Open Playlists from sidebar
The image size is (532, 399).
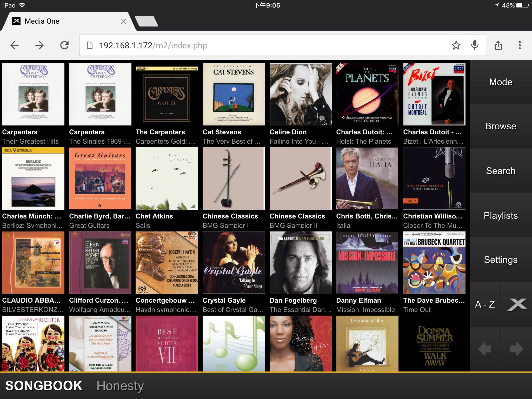tap(501, 216)
